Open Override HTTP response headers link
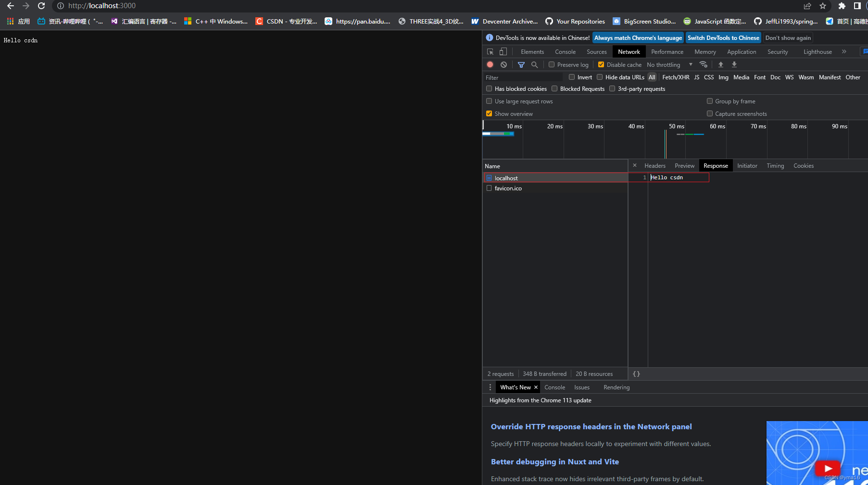The width and height of the screenshot is (868, 485). click(x=591, y=426)
